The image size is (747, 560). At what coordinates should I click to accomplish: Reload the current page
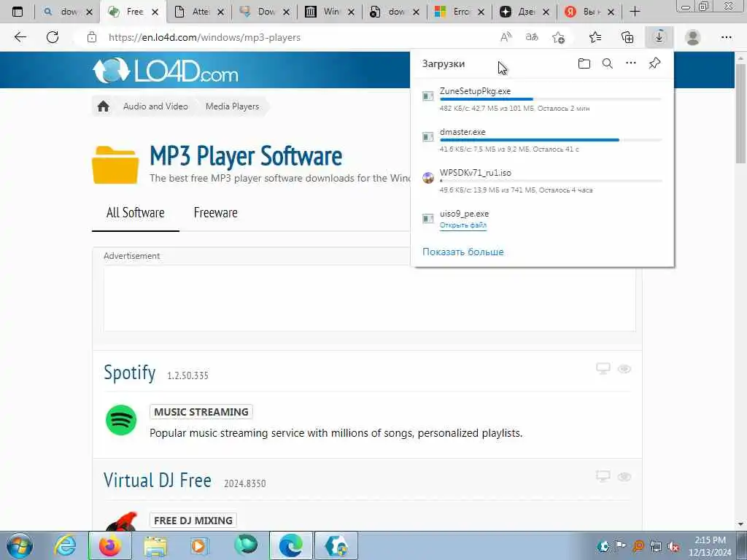pos(53,37)
